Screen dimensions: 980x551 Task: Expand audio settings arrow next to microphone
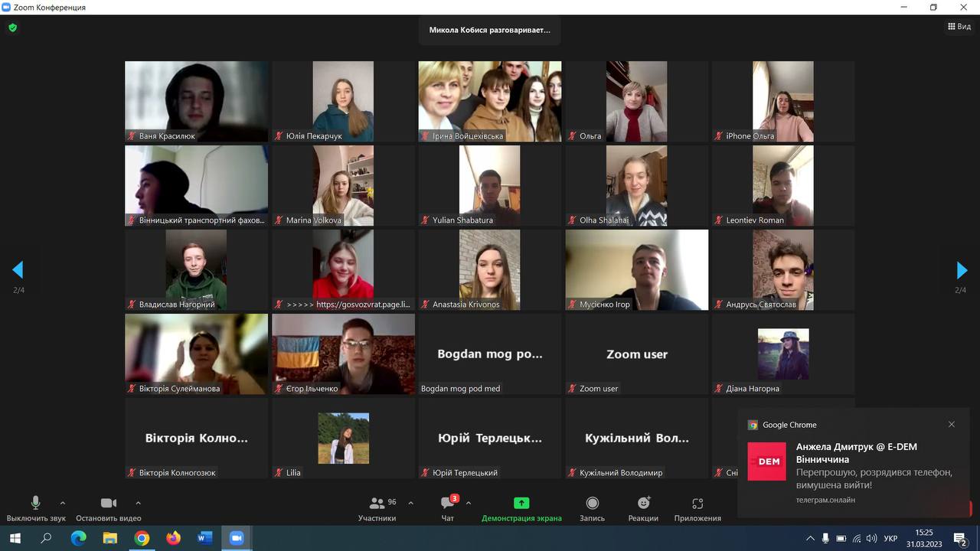click(63, 503)
